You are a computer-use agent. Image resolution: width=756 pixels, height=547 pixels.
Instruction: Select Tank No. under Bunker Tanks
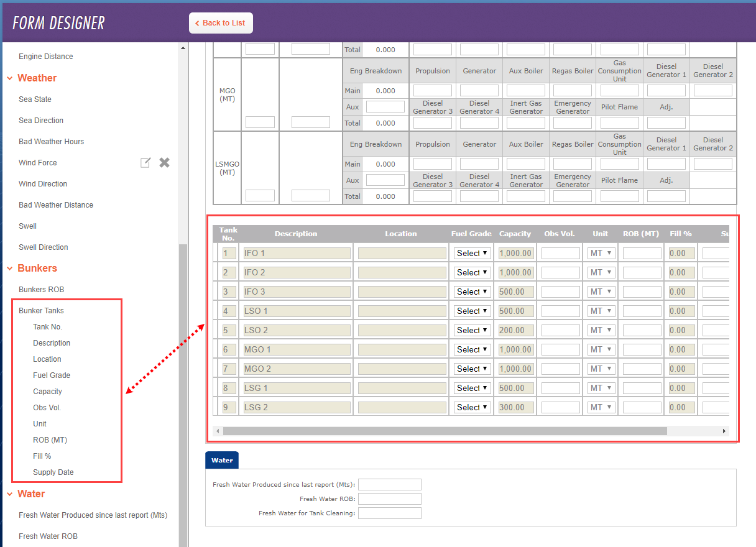47,326
